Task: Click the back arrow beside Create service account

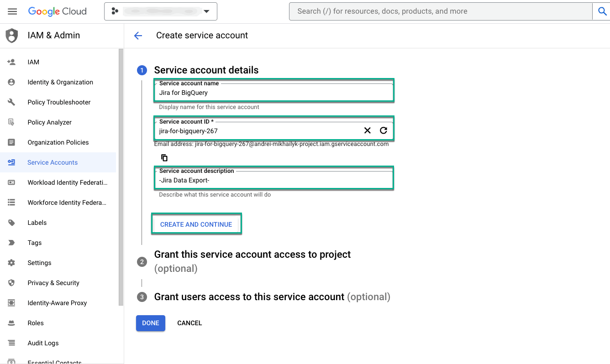Action: click(x=138, y=36)
